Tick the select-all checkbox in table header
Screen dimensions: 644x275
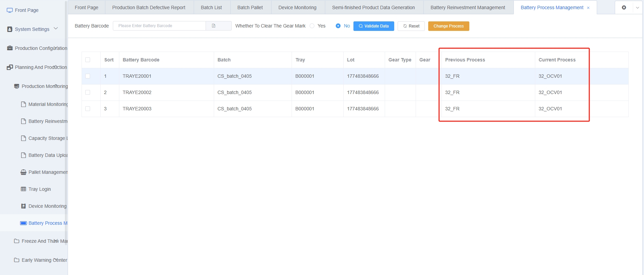click(x=88, y=60)
